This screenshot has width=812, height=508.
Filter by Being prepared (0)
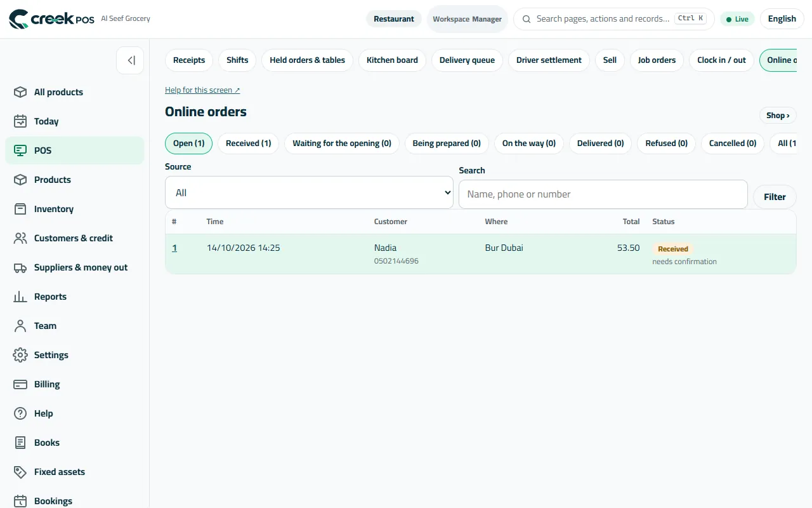tap(447, 144)
